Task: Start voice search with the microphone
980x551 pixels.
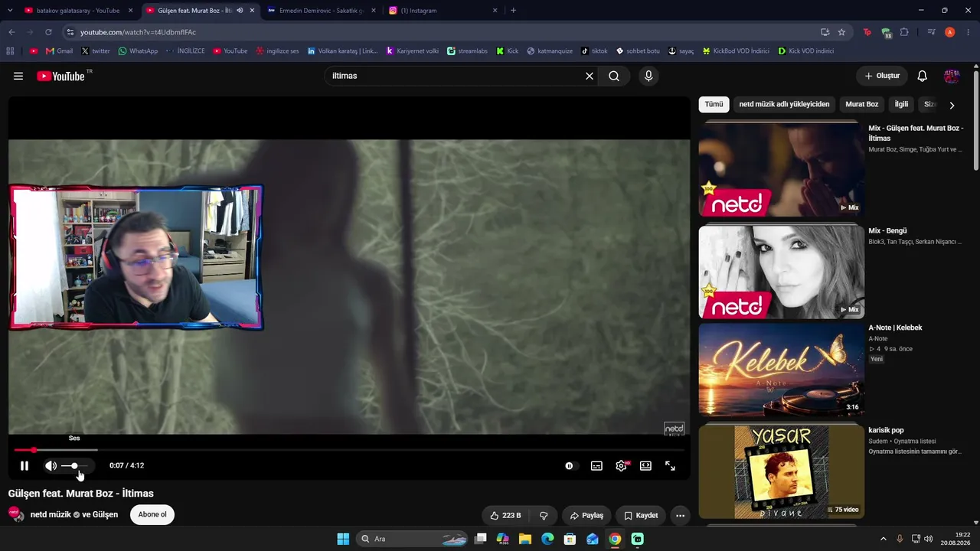Action: 648,76
